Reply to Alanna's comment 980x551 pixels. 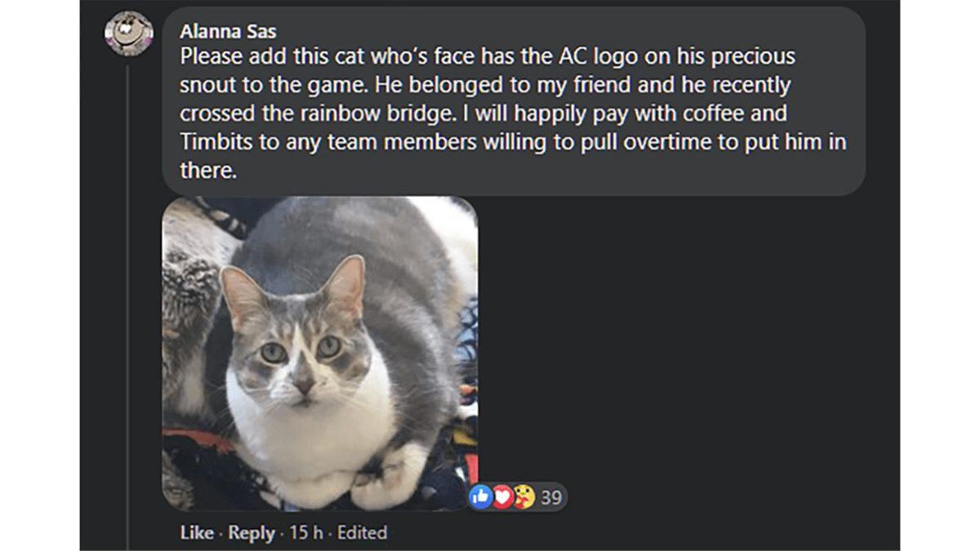click(252, 533)
